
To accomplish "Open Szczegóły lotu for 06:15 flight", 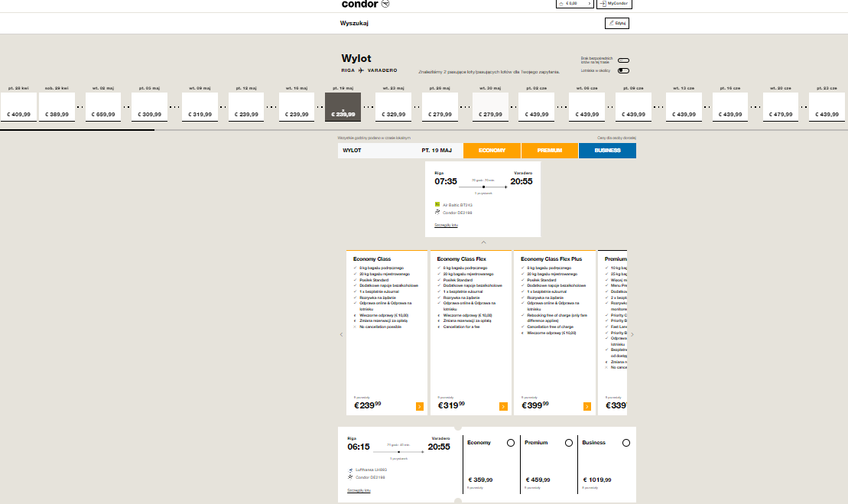I will point(359,490).
